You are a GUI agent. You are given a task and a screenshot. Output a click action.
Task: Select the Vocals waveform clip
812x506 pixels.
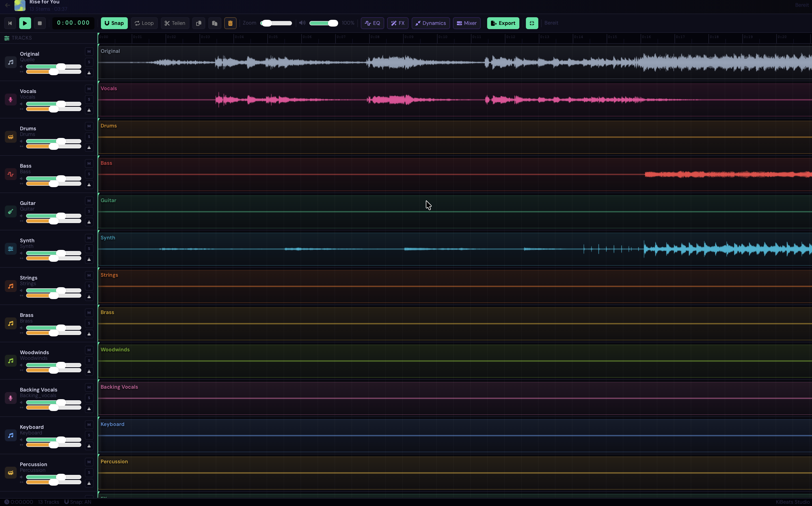pos(455,100)
